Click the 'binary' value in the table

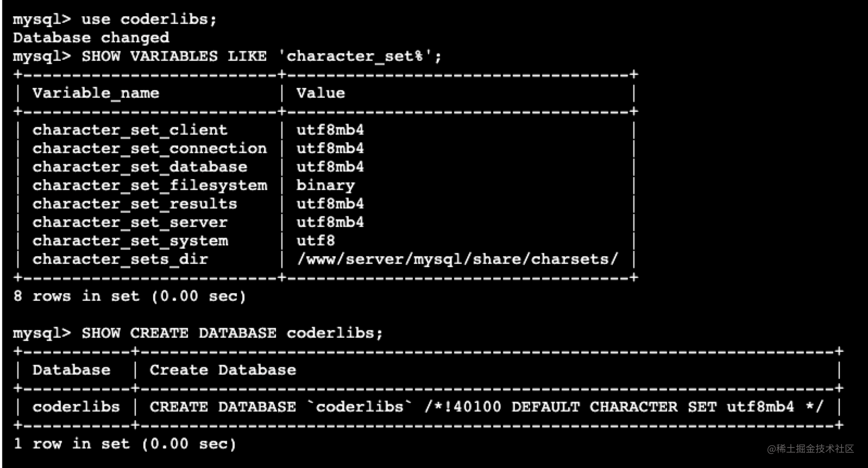pos(325,186)
